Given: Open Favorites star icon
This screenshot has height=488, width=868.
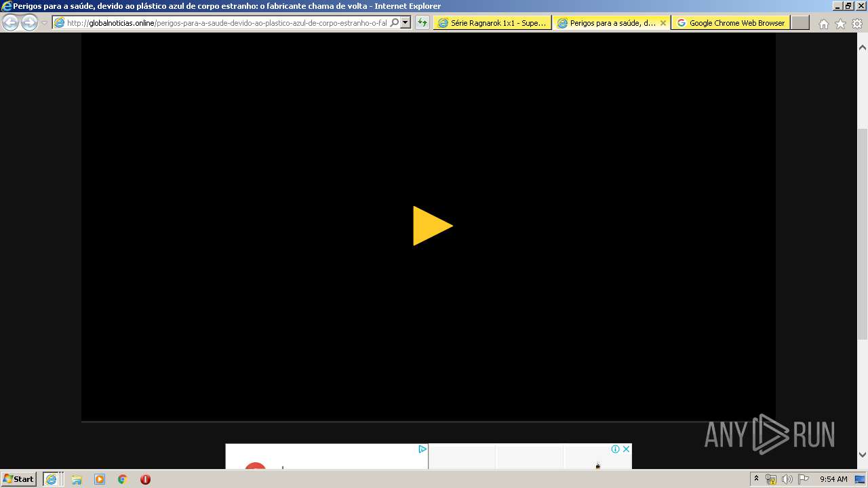Looking at the screenshot, I should click(840, 24).
